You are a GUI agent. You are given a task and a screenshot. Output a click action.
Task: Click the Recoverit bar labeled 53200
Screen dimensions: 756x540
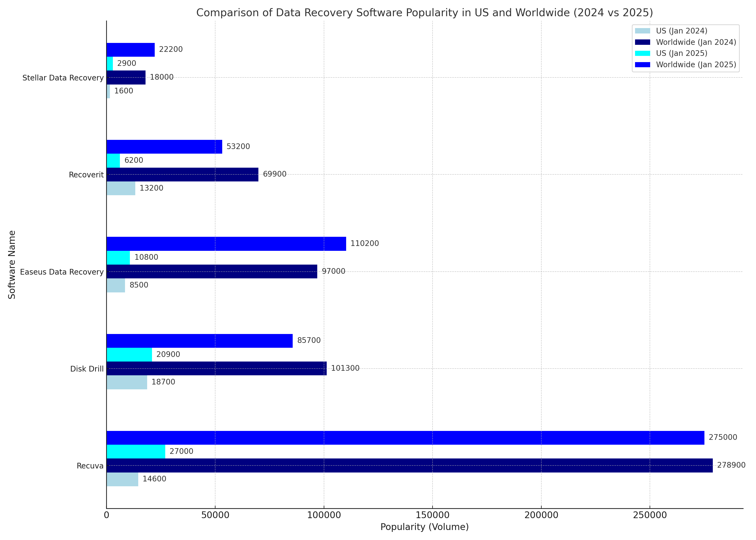(x=164, y=147)
